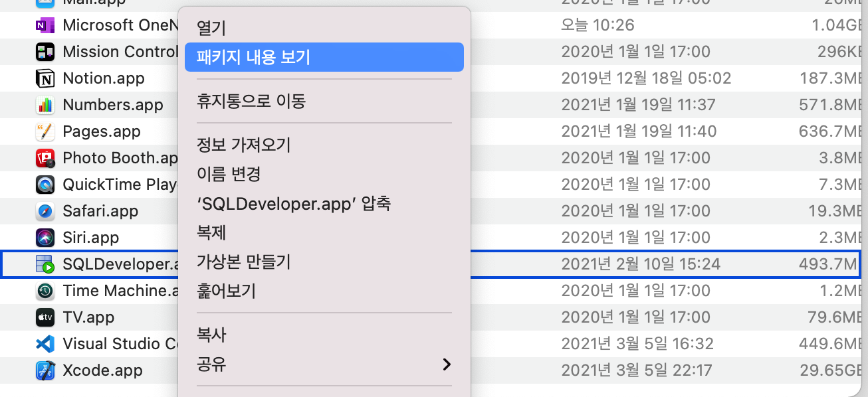This screenshot has height=397, width=868.
Task: Click the Visual Studio Code icon
Action: 45,344
